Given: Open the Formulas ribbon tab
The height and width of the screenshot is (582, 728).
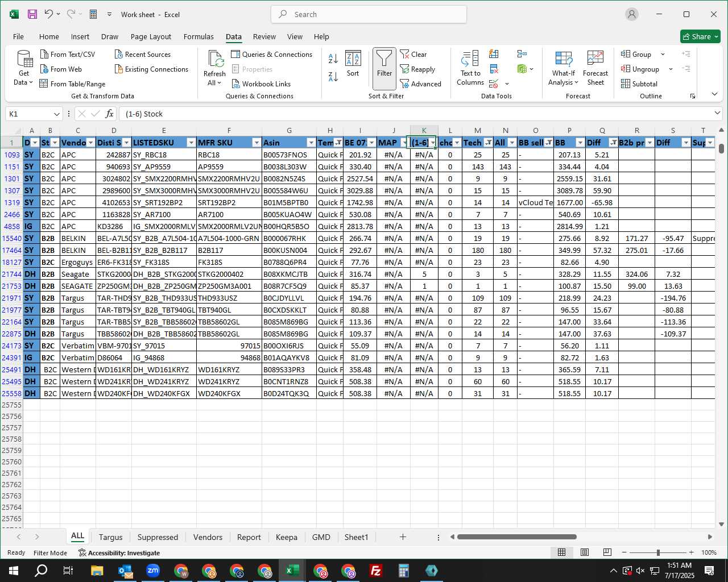Looking at the screenshot, I should click(198, 36).
